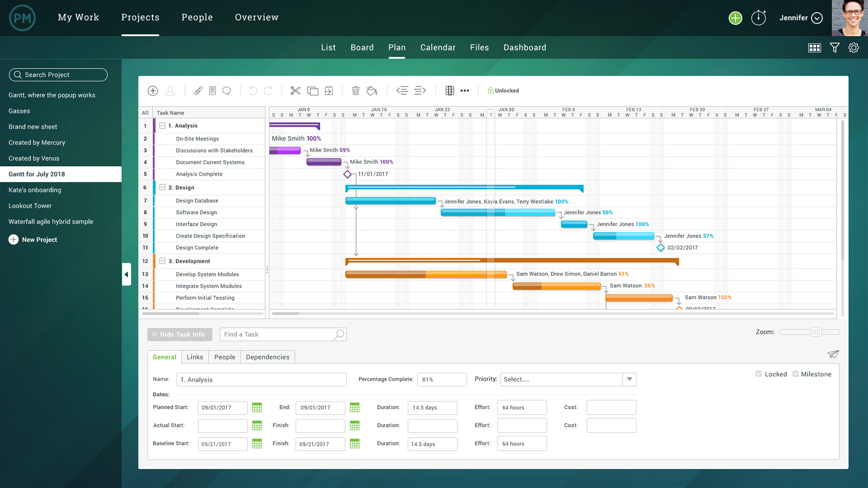Click the People navigation menu item

tap(197, 16)
